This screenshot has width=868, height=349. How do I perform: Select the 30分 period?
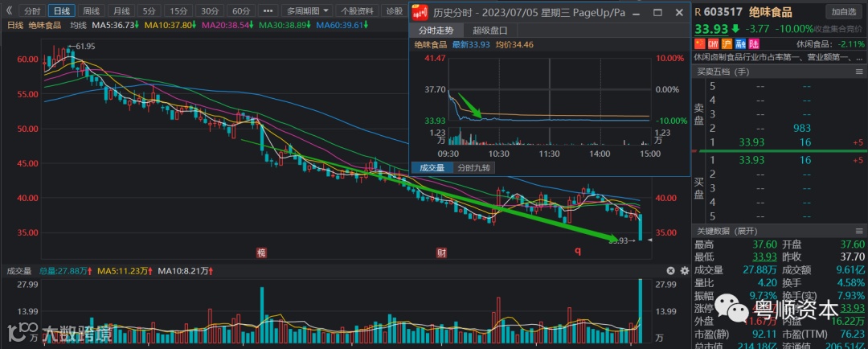click(x=210, y=10)
